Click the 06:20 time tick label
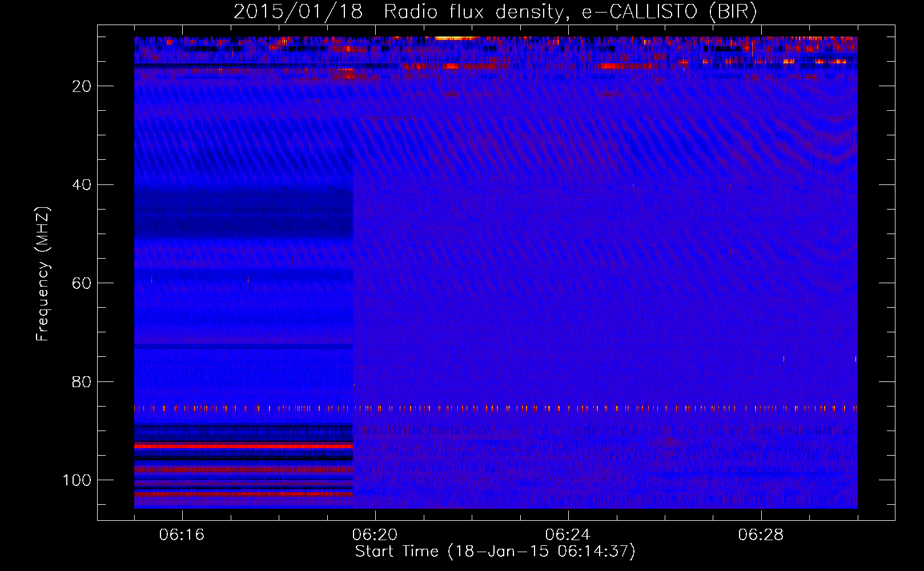 tap(375, 535)
